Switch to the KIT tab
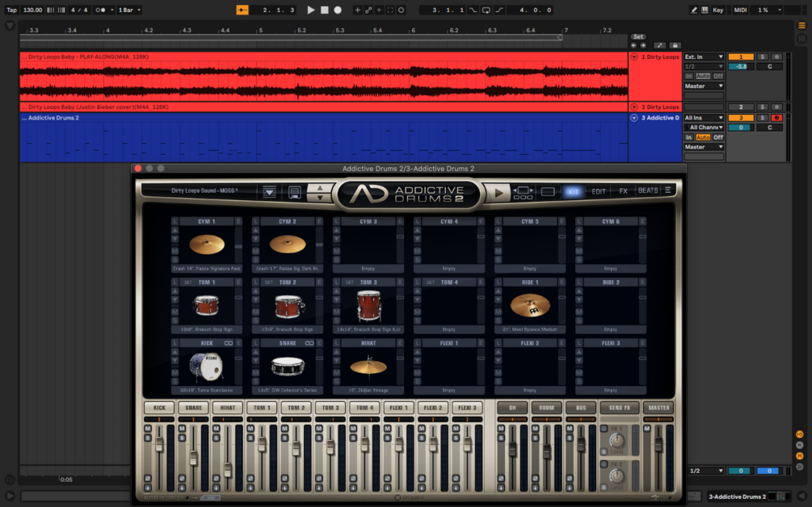Viewport: 812px width, 507px height. (x=574, y=191)
